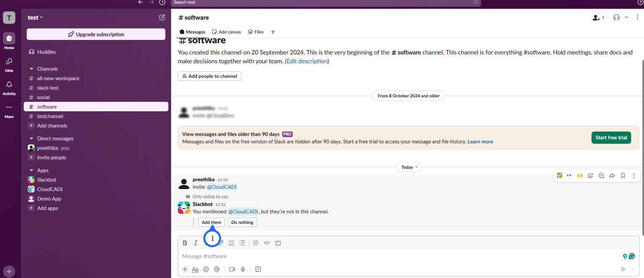The image size is (644, 278).
Task: Collapse the Channels section
Action: [32, 69]
